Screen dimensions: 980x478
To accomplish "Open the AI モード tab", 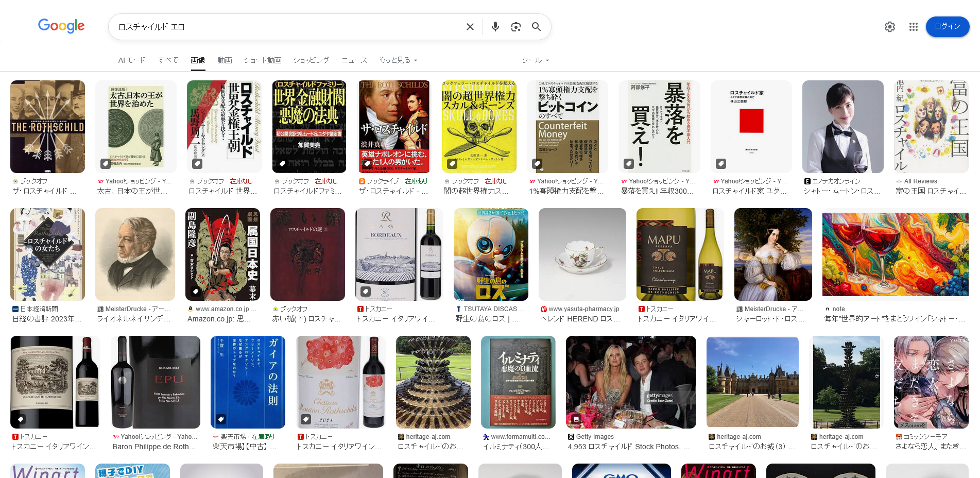I will (x=131, y=60).
